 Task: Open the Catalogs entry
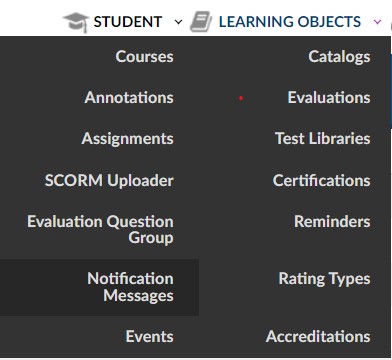point(339,57)
